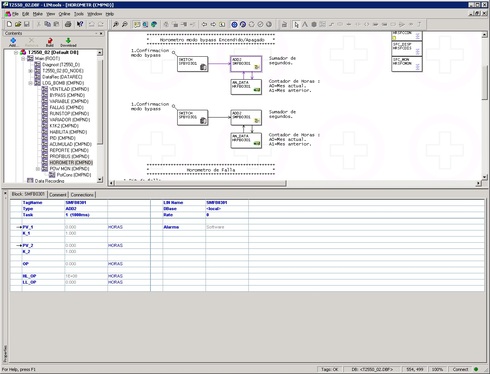Select HOROMETR (CMPND) in the tree
490x374 pixels.
(71, 163)
